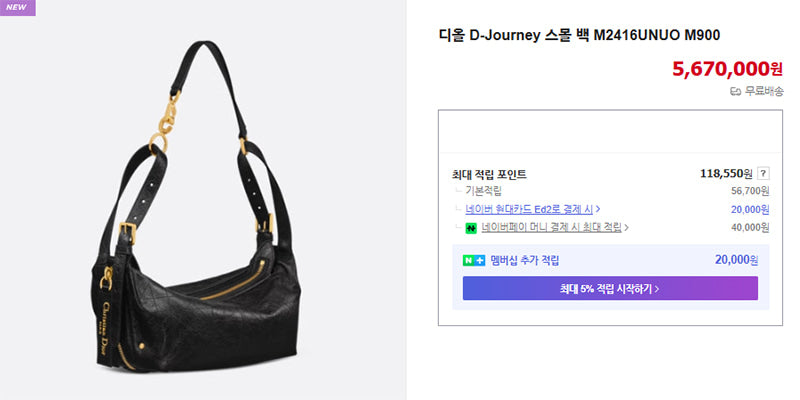This screenshot has width=800, height=400.
Task: Open the 네이버 현대카드 Ed2로 결제 시 link
Action: point(529,209)
